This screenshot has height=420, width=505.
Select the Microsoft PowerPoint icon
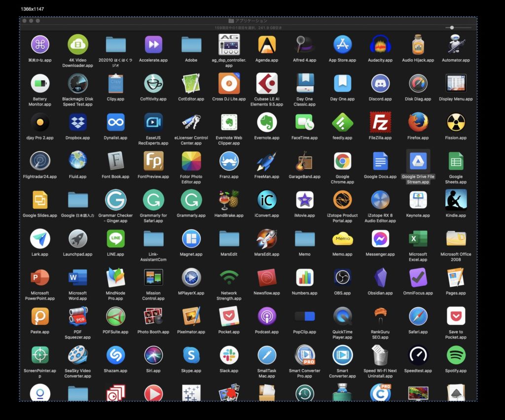[x=40, y=278]
